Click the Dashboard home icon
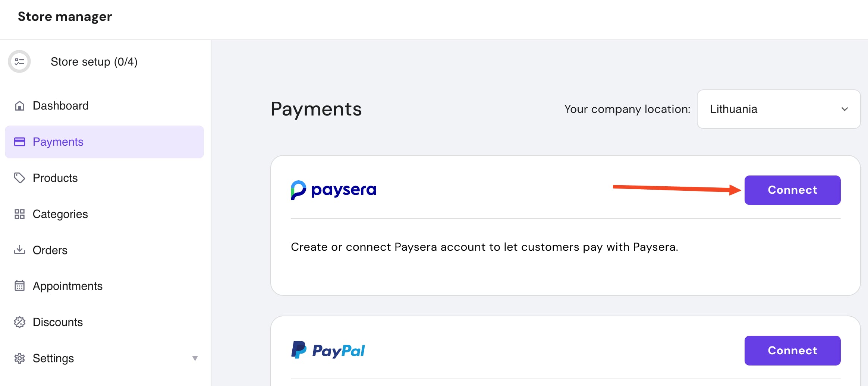This screenshot has height=386, width=868. point(19,106)
